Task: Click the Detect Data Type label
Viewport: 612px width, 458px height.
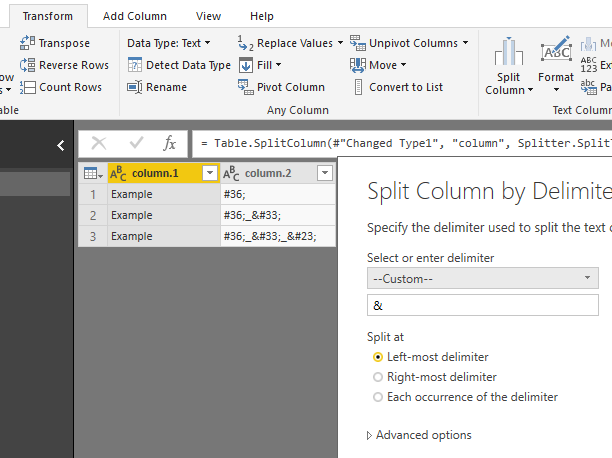Action: coord(189,65)
